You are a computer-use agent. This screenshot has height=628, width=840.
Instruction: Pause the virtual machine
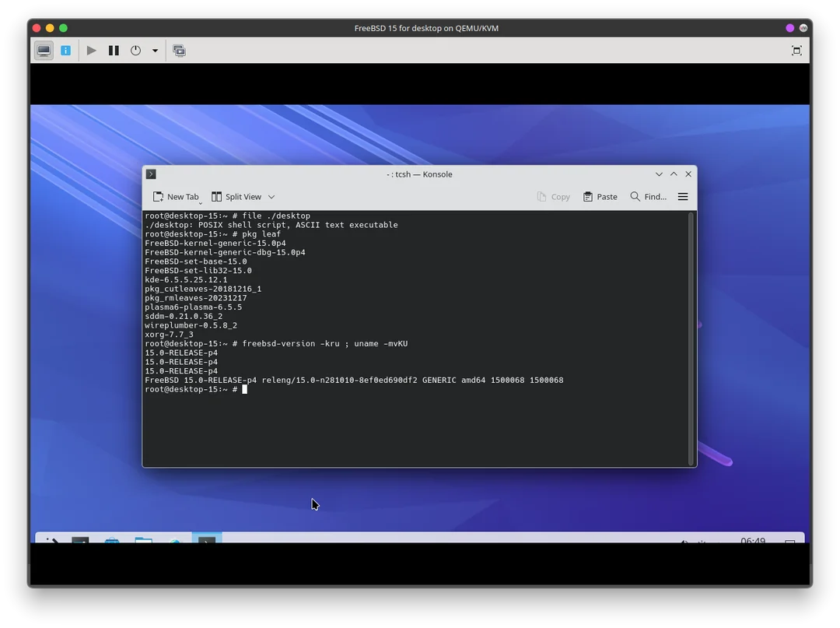tap(114, 51)
